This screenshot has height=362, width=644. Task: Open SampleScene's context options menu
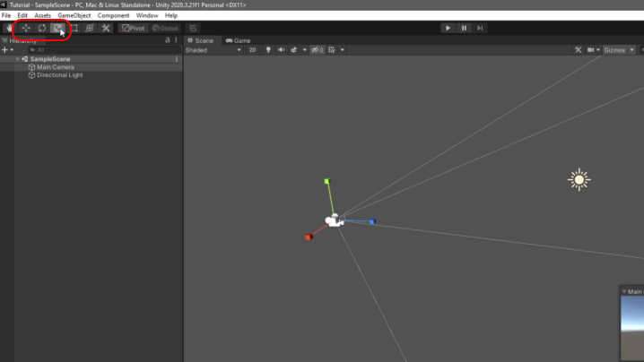177,59
